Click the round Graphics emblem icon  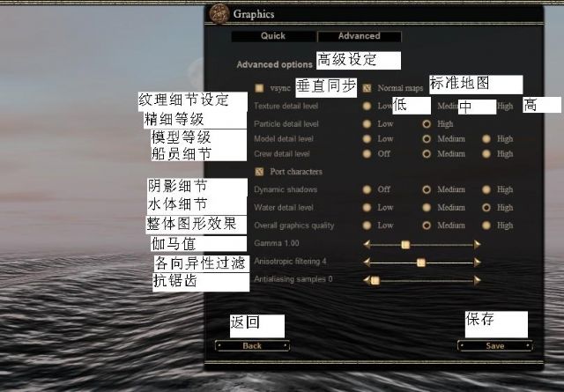(219, 14)
